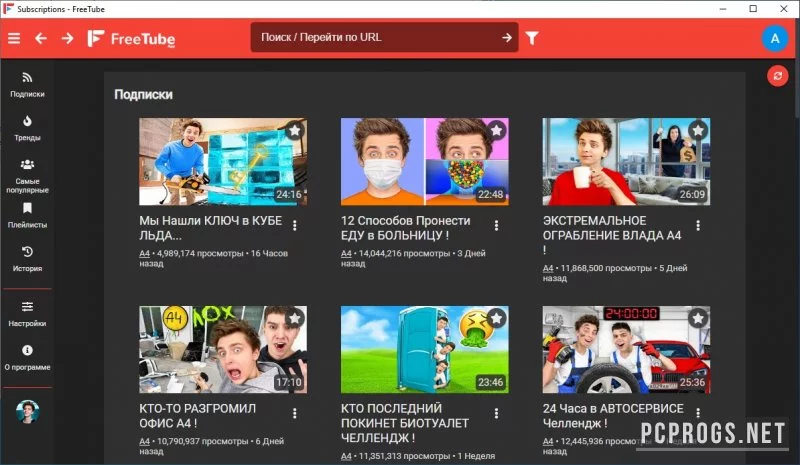800x465 pixels.
Task: Open thumbnail of hospital food video 22:48
Action: pos(424,161)
